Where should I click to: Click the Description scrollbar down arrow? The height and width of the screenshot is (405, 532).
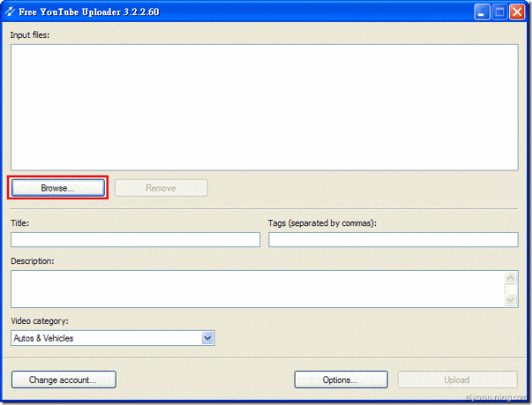(511, 300)
